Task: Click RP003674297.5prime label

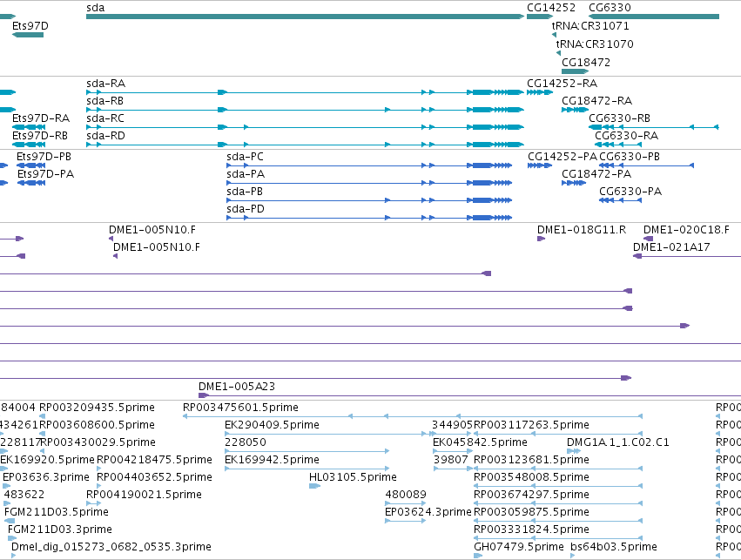Action: coord(532,496)
